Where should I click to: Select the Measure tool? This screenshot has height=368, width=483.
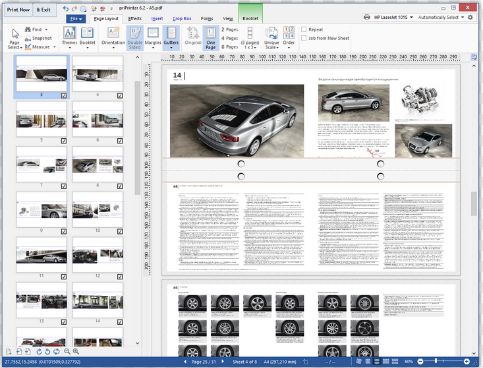(37, 47)
